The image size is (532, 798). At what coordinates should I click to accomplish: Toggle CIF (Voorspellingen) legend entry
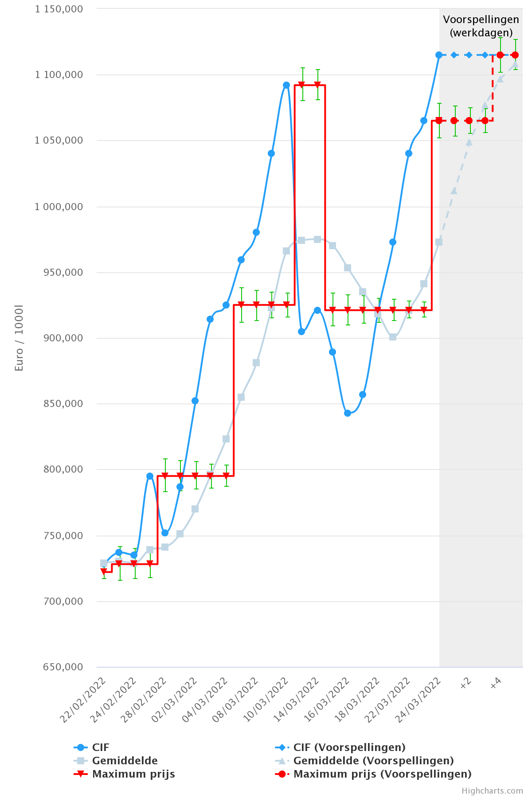tap(349, 747)
